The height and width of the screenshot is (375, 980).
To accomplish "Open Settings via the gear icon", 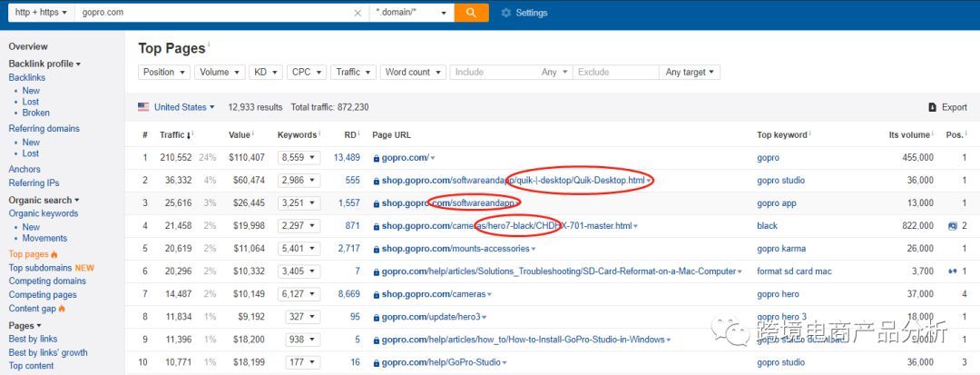I will coord(505,13).
